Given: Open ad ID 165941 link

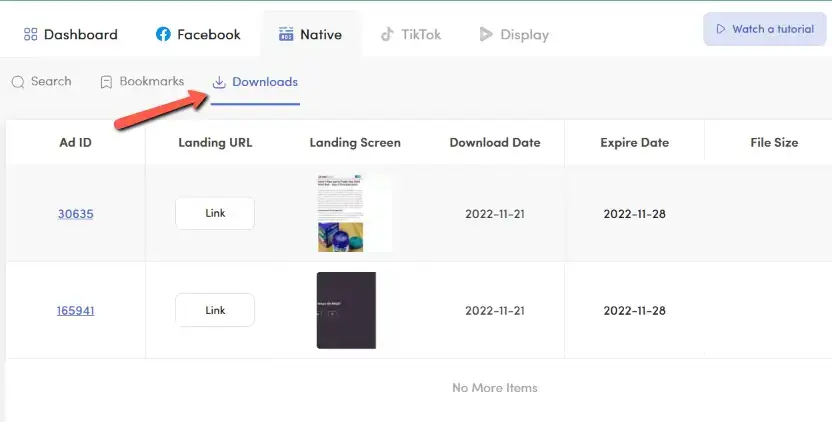Looking at the screenshot, I should pyautogui.click(x=75, y=310).
